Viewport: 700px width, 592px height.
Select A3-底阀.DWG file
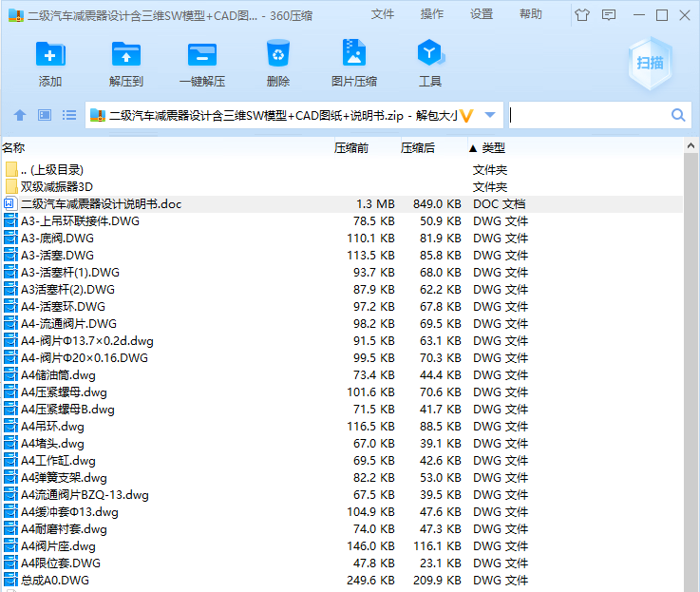tap(343, 239)
